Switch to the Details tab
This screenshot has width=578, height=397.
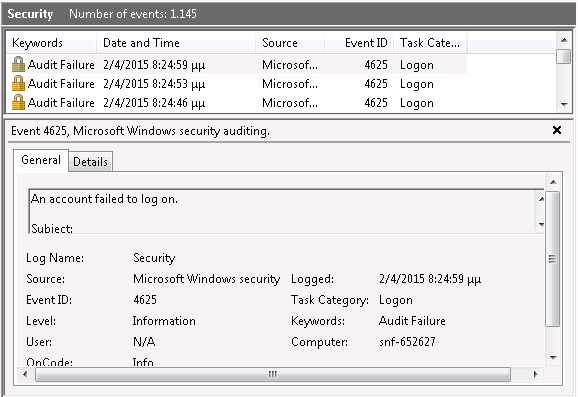(x=90, y=162)
